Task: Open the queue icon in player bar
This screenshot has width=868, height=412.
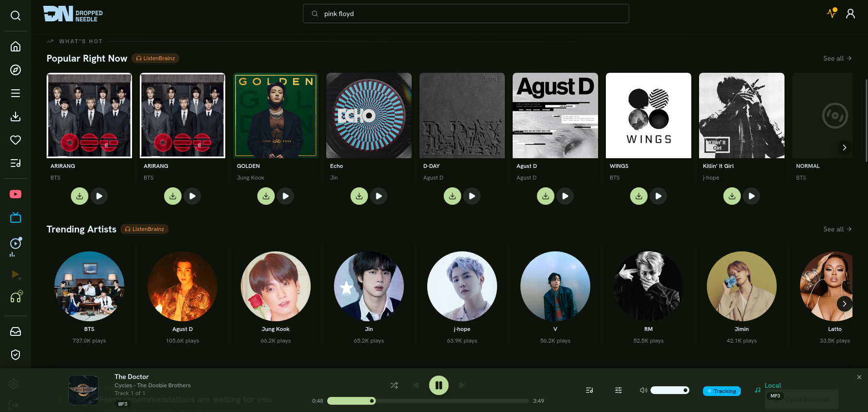Action: (x=589, y=390)
